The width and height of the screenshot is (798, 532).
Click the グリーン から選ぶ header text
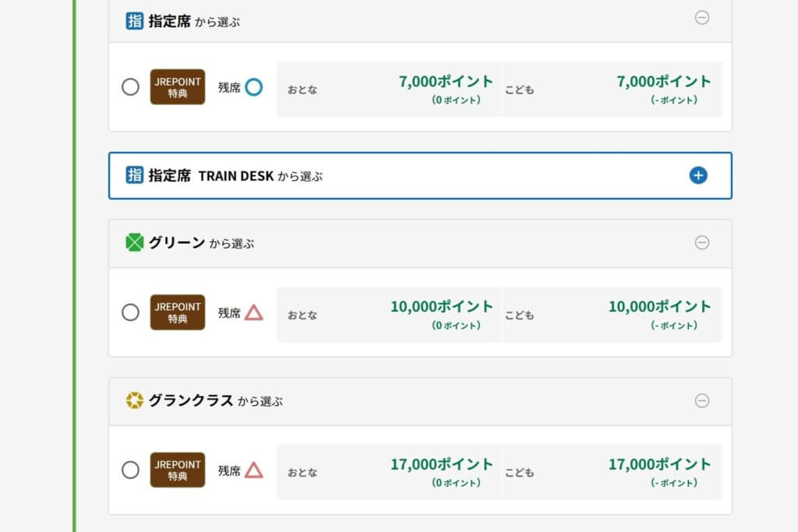point(201,243)
